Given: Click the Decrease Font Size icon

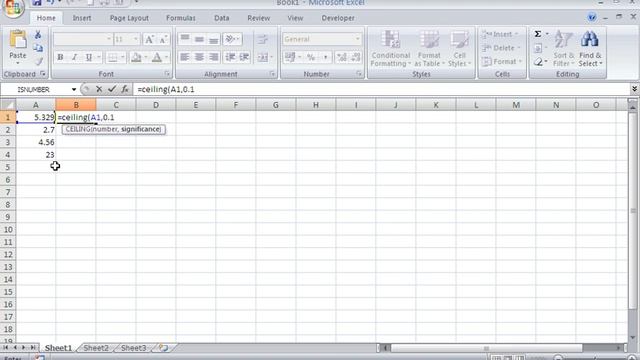Looking at the screenshot, I should coord(163,39).
